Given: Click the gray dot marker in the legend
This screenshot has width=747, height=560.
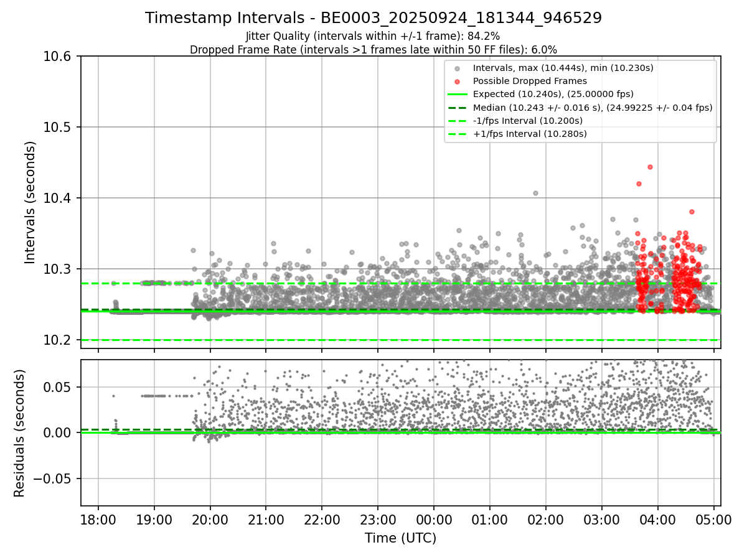Looking at the screenshot, I should (458, 68).
